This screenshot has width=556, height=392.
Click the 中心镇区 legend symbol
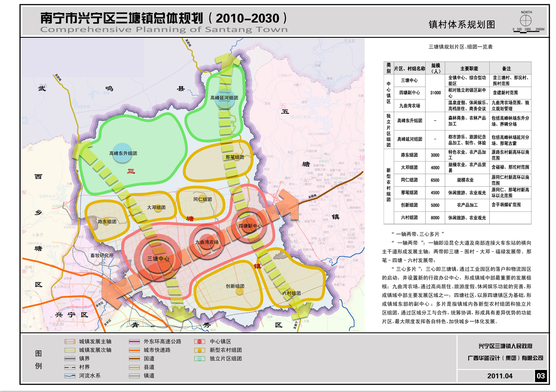pyautogui.click(x=200, y=342)
